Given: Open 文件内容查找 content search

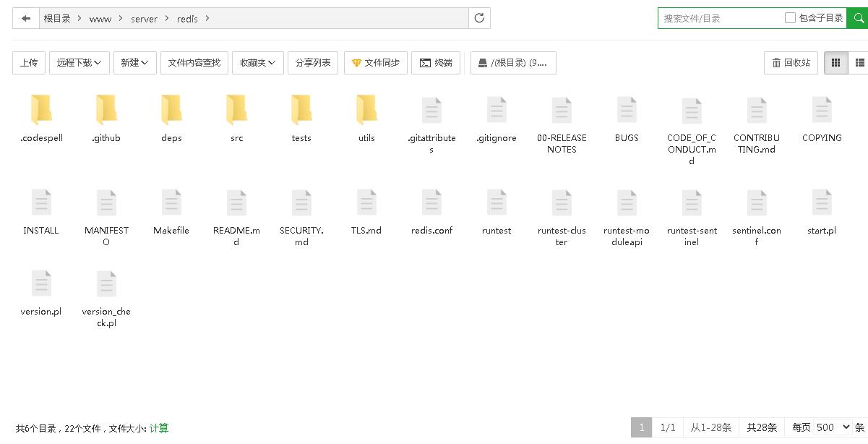Looking at the screenshot, I should (194, 63).
